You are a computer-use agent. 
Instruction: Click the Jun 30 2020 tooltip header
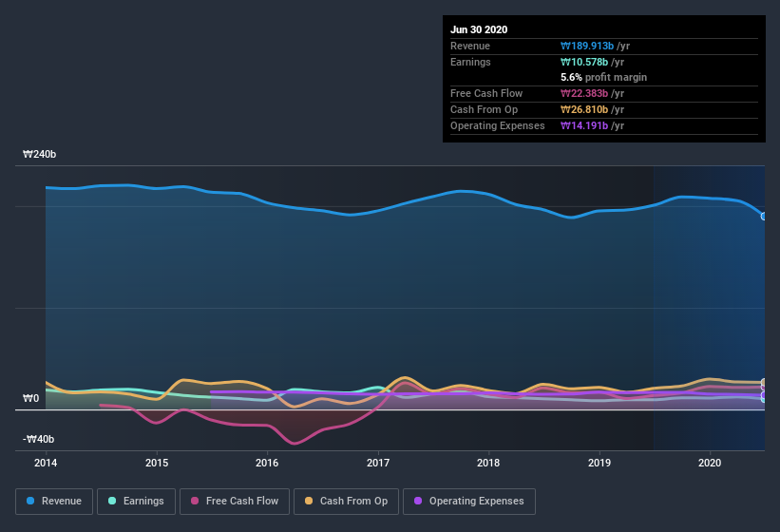(479, 29)
